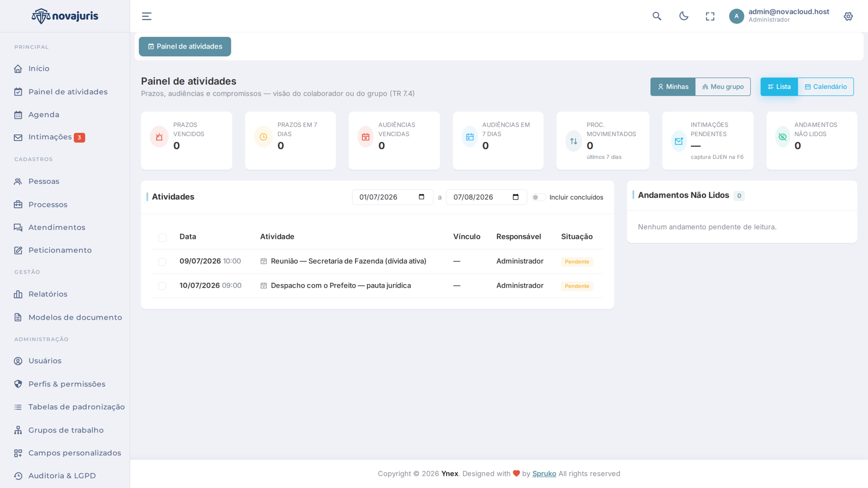Click the start date field 01/07/2026
The image size is (868, 488).
[x=393, y=197]
